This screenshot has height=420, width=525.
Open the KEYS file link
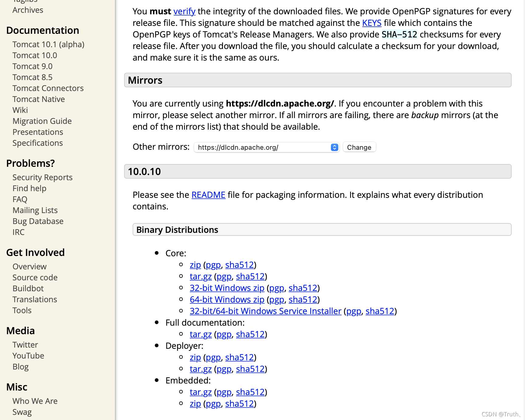click(372, 23)
